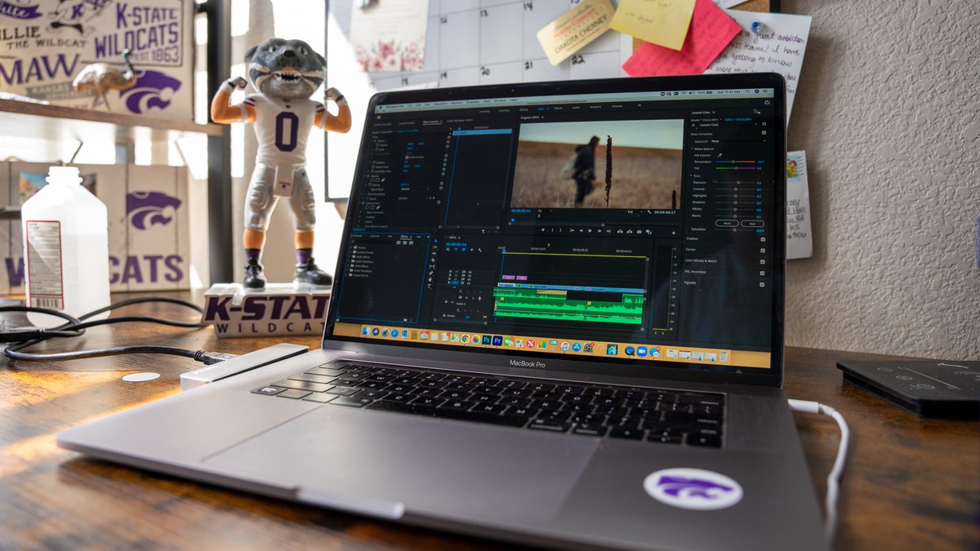
Task: Switch to the Audio workspace tab
Action: pyautogui.click(x=576, y=108)
